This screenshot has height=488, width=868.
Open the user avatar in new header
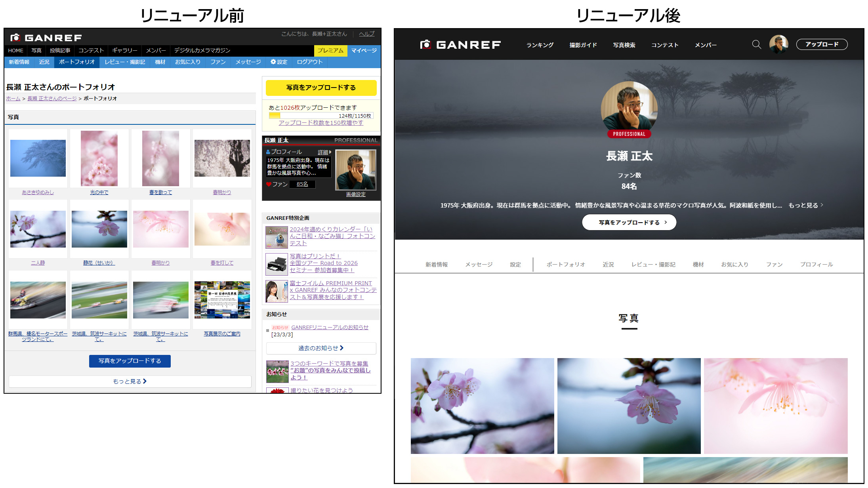[778, 44]
